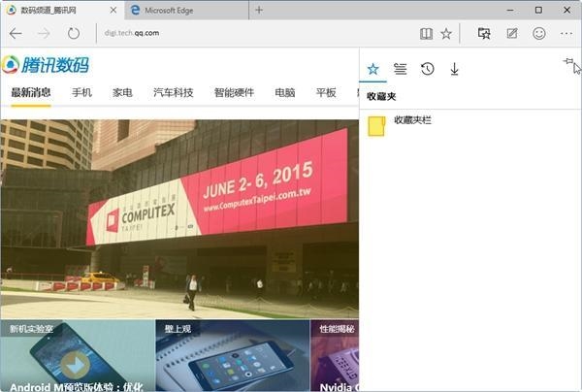The height and width of the screenshot is (392, 582).
Task: Make a web note with pen icon
Action: [x=512, y=33]
